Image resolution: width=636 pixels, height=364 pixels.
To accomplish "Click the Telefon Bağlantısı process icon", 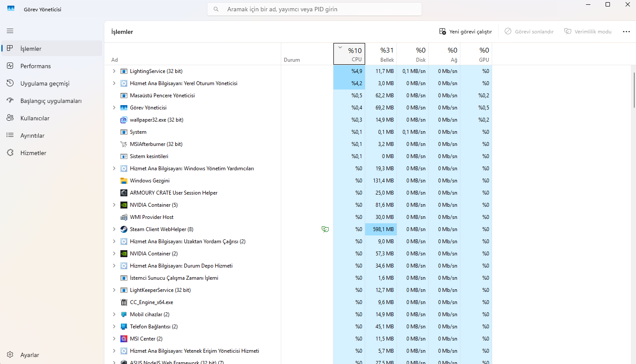I will pyautogui.click(x=124, y=327).
